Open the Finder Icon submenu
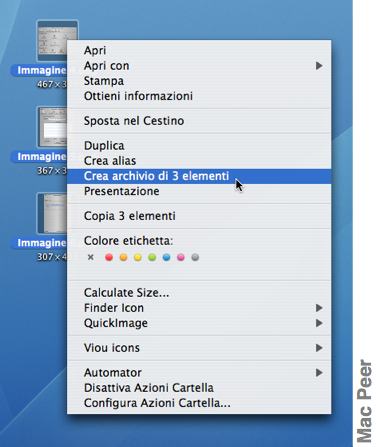The height and width of the screenshot is (447, 376). tap(199, 308)
